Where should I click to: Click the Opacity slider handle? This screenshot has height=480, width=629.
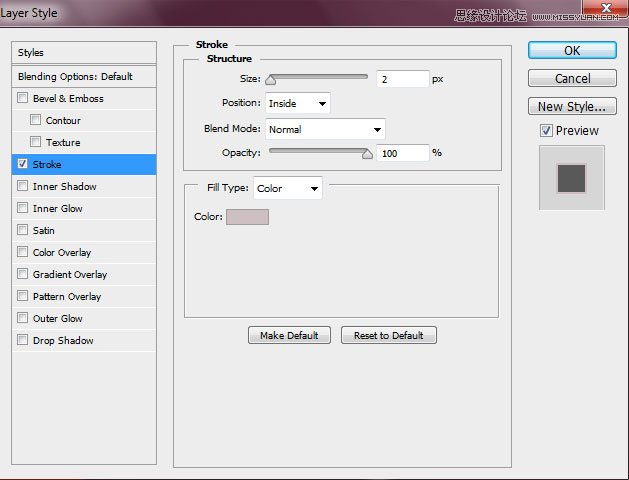(x=367, y=154)
